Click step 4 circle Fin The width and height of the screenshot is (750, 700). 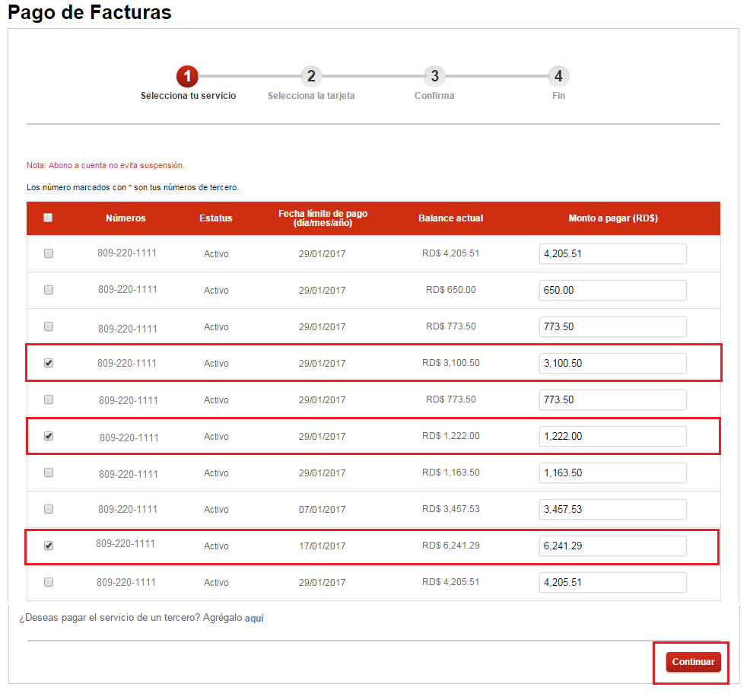click(x=558, y=76)
